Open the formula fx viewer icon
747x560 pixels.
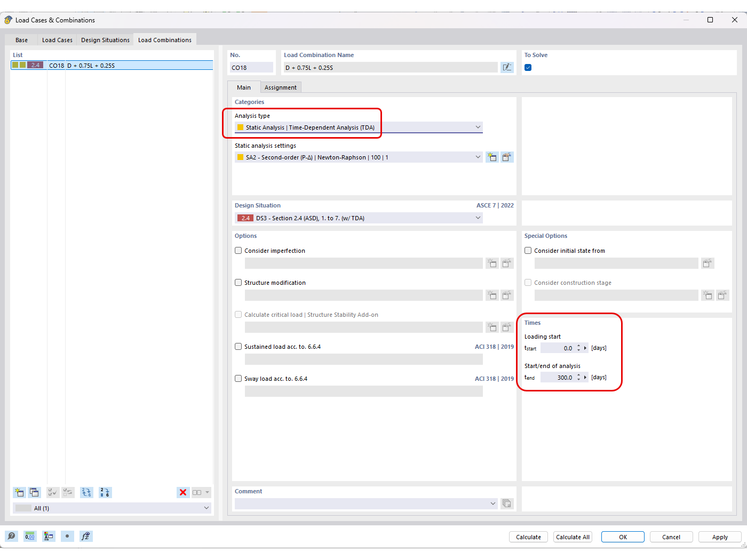click(86, 536)
